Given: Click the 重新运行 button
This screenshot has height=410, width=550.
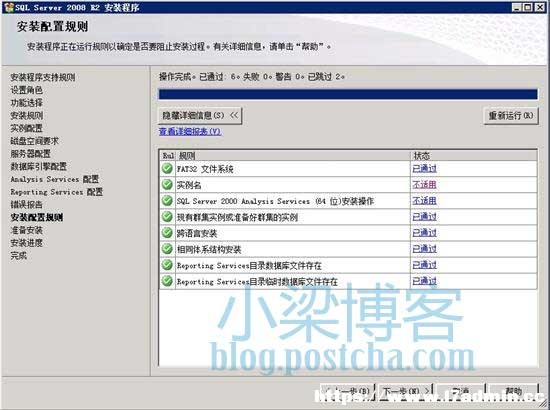Looking at the screenshot, I should point(511,115).
